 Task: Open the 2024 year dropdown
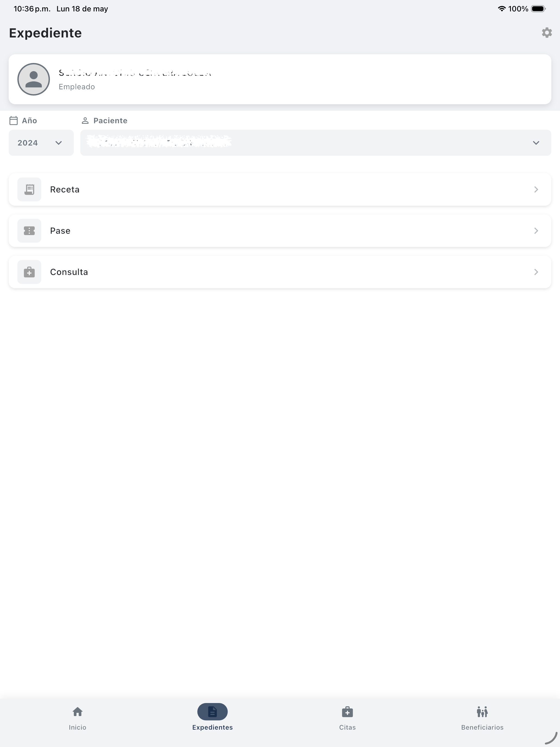pyautogui.click(x=41, y=143)
